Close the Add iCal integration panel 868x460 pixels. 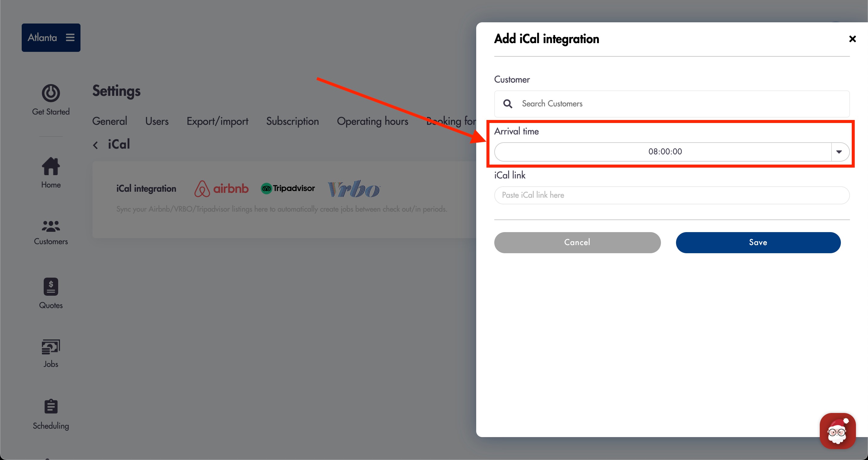pyautogui.click(x=853, y=39)
